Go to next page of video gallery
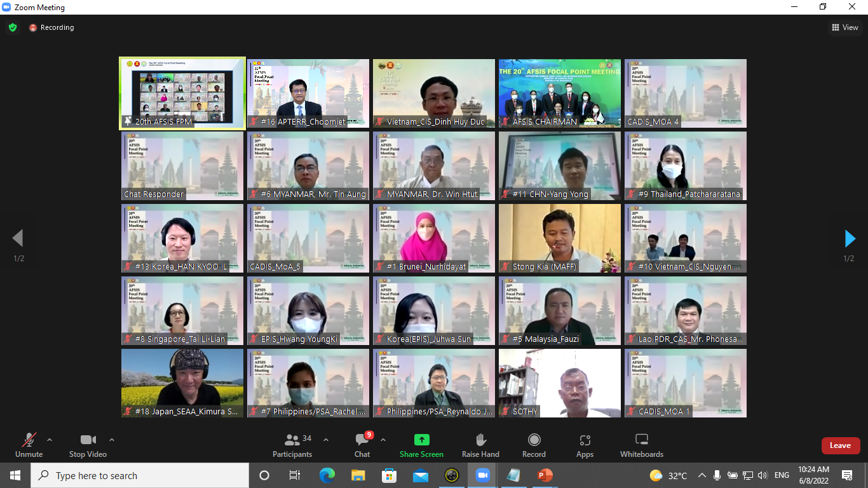Screen dimensions: 868x488 (850, 239)
